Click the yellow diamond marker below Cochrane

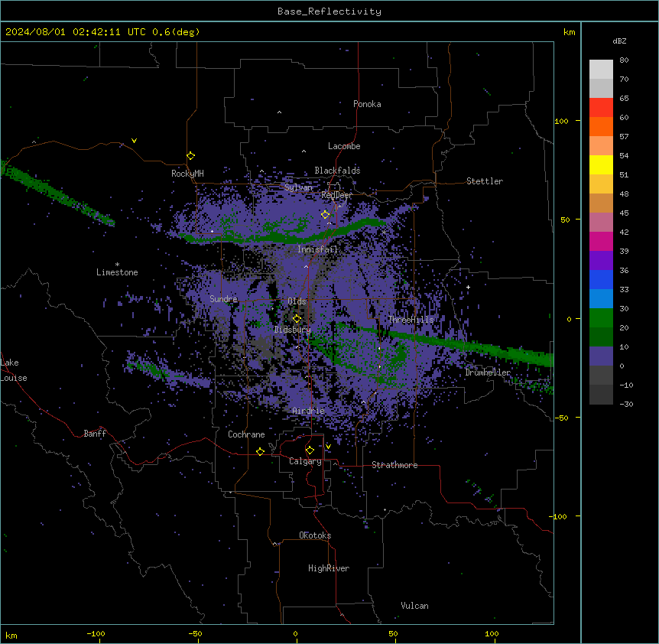(x=260, y=451)
